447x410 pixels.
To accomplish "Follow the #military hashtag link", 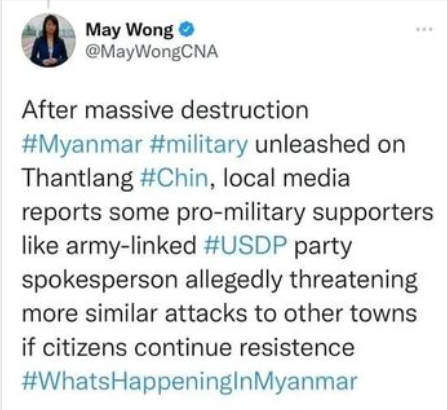I will point(199,145).
